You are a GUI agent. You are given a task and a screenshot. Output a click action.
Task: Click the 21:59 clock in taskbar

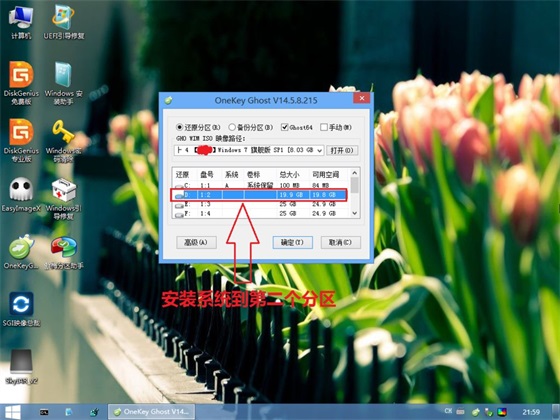coord(531,412)
